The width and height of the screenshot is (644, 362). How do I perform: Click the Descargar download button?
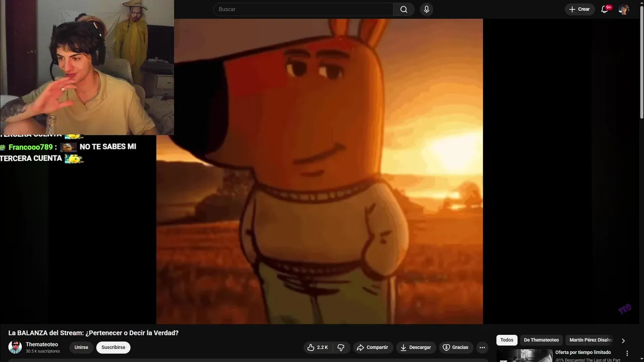[415, 347]
